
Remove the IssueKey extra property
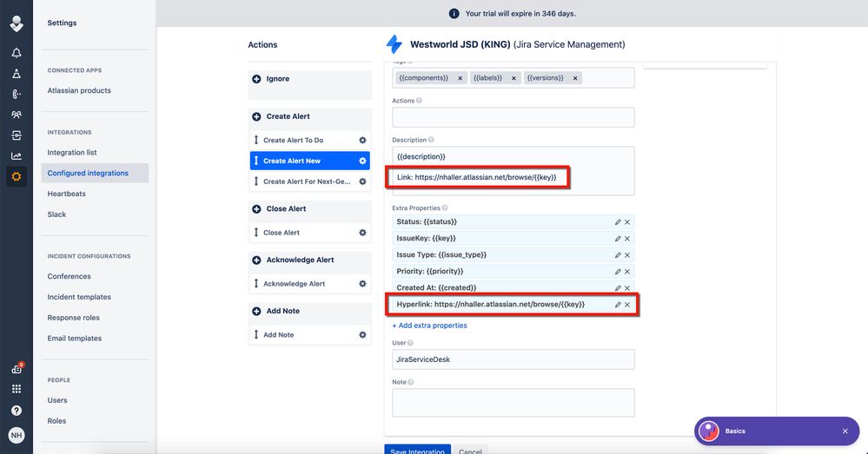[x=627, y=239]
